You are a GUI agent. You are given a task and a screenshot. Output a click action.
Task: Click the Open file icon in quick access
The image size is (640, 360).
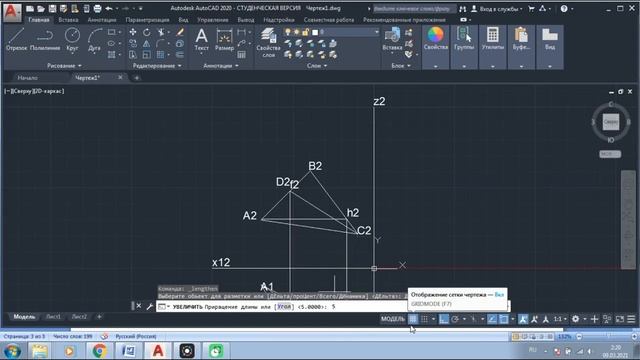(x=41, y=9)
